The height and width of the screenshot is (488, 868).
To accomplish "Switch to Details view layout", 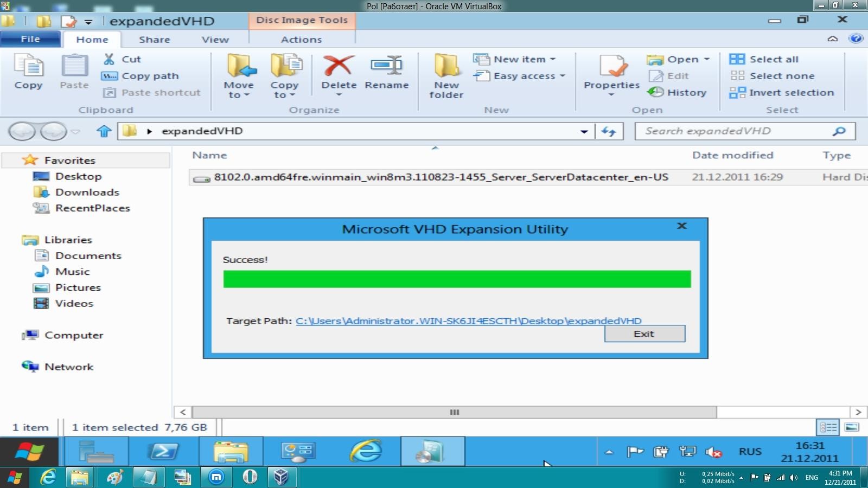I will pyautogui.click(x=828, y=427).
